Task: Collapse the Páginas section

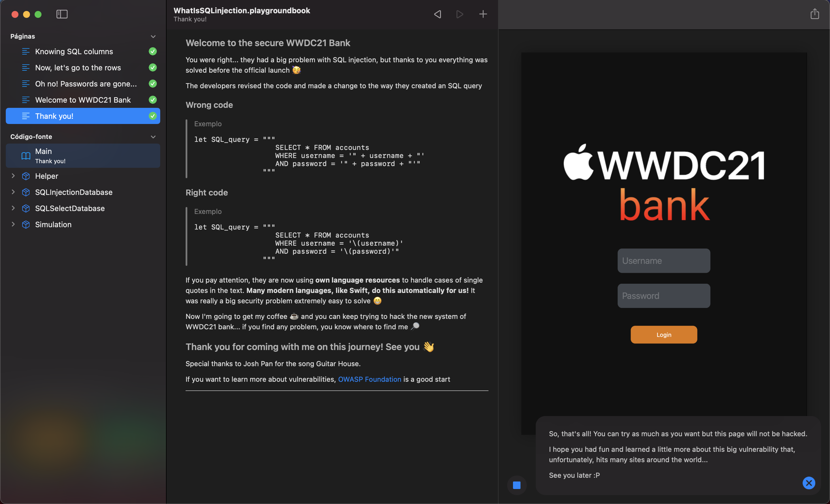Action: 153,36
